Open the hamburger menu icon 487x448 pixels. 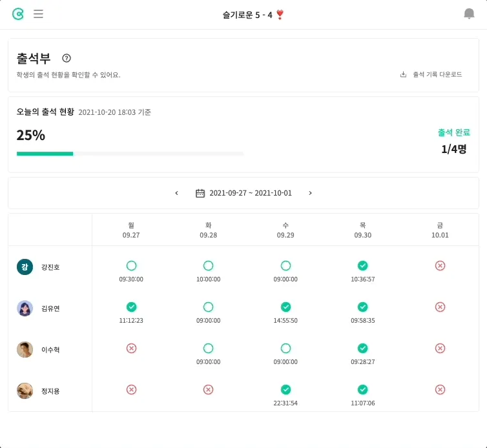click(38, 14)
